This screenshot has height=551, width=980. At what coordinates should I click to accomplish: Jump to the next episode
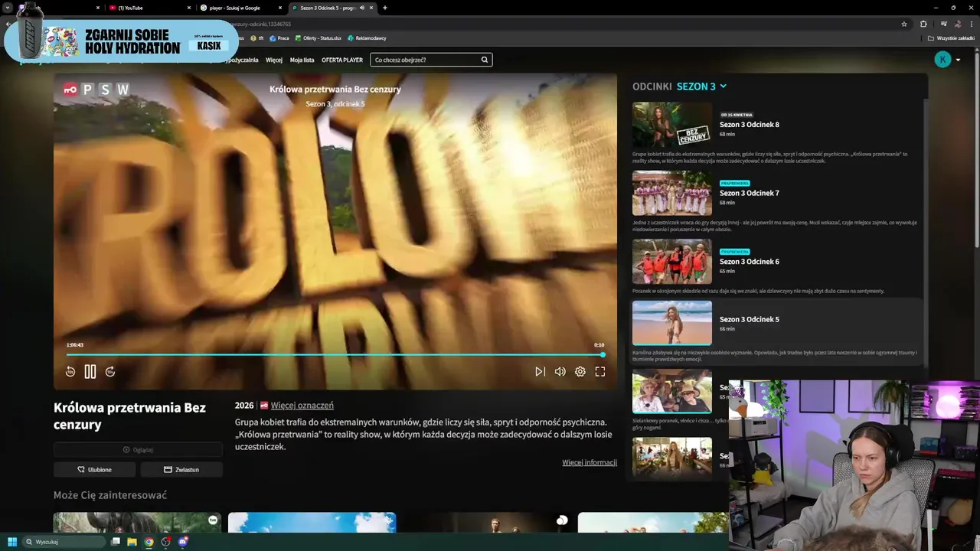(x=540, y=372)
